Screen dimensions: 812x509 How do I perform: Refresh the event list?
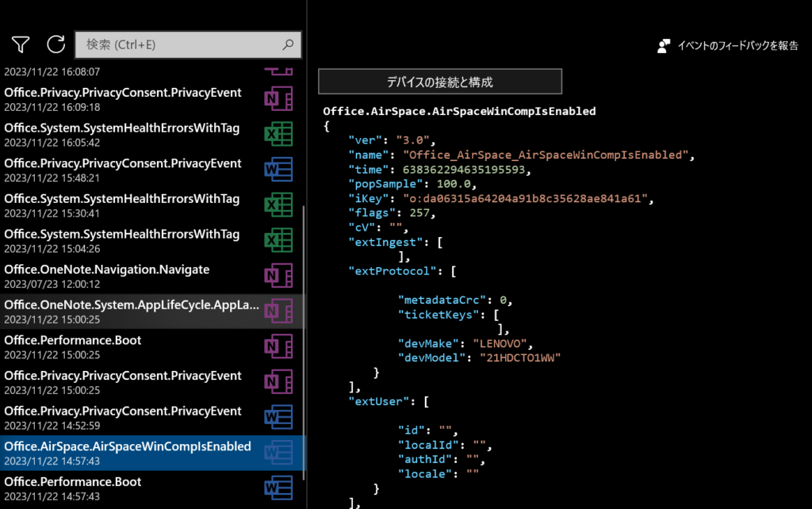click(x=56, y=44)
